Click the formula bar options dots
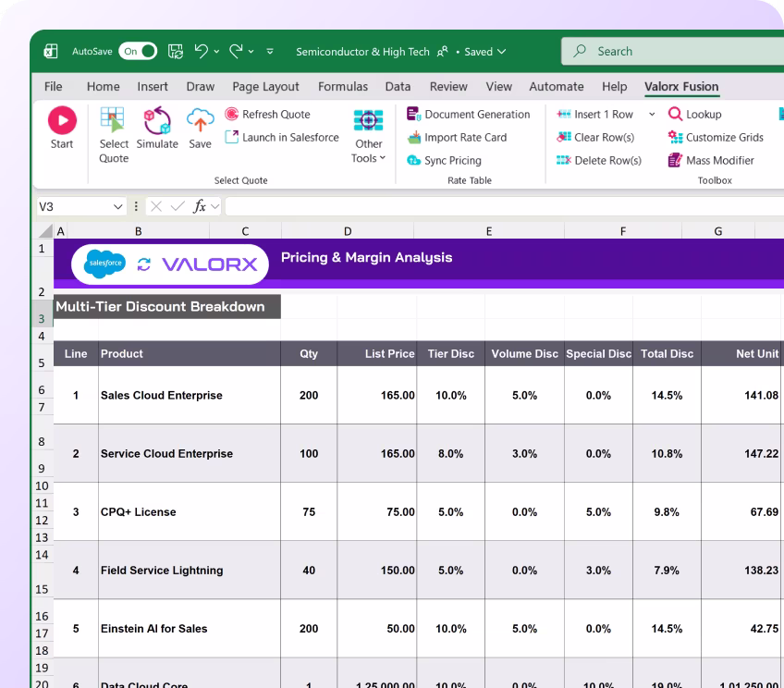The width and height of the screenshot is (784, 688). coord(136,206)
